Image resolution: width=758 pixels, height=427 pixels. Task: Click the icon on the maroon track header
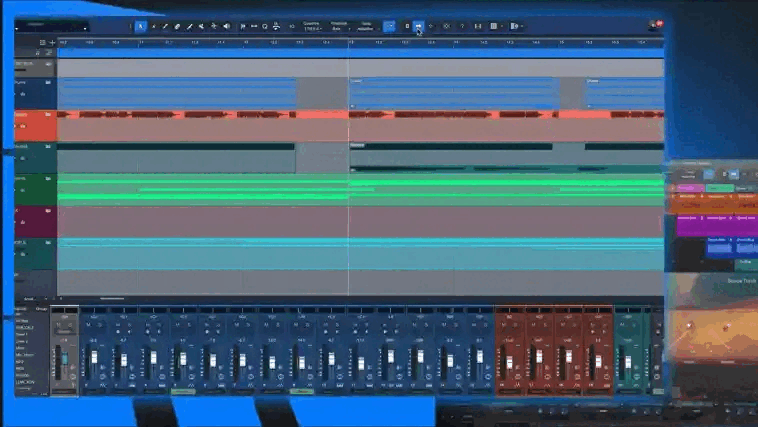click(x=48, y=211)
